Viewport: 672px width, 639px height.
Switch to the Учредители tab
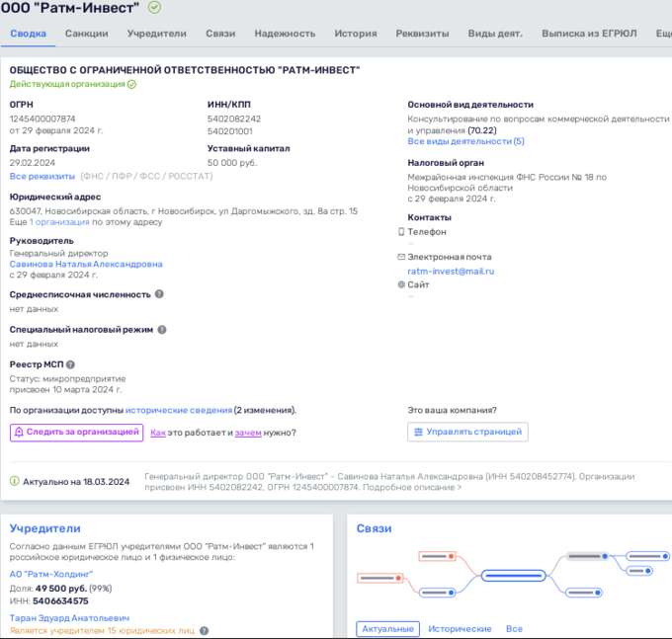click(x=157, y=34)
